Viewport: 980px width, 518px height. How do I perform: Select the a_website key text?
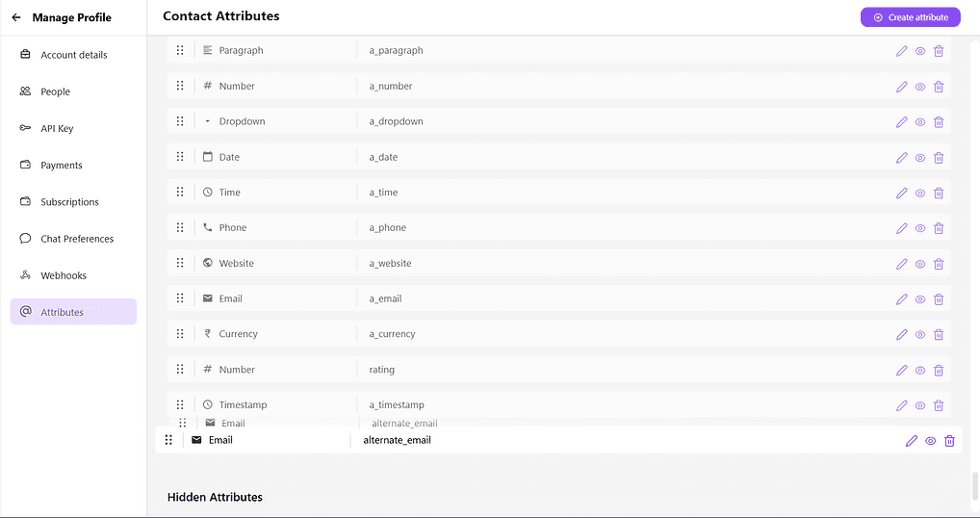point(390,263)
